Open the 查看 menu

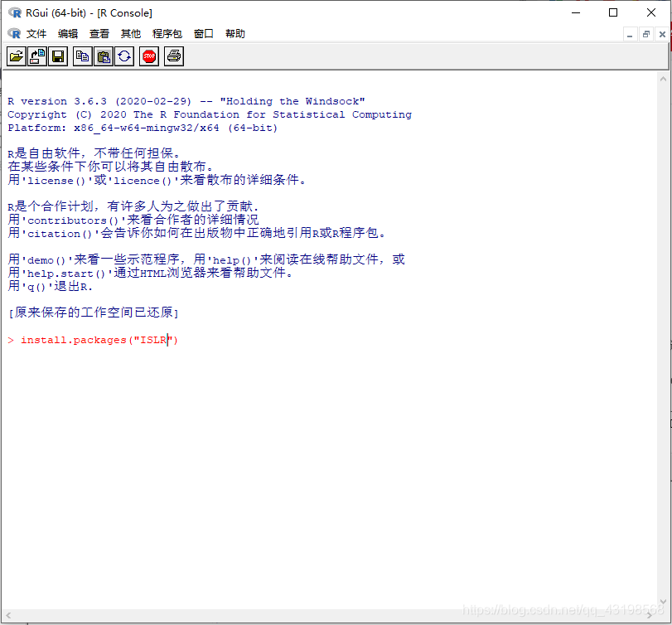(99, 33)
